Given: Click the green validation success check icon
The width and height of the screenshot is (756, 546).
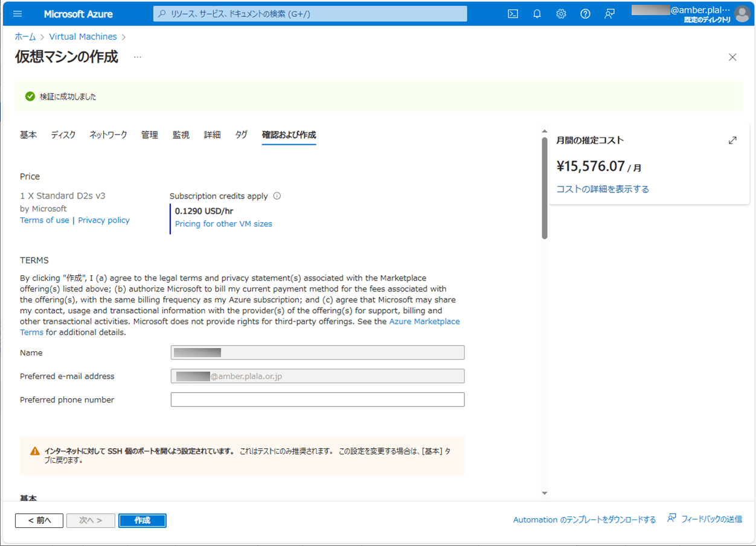Looking at the screenshot, I should (x=30, y=97).
